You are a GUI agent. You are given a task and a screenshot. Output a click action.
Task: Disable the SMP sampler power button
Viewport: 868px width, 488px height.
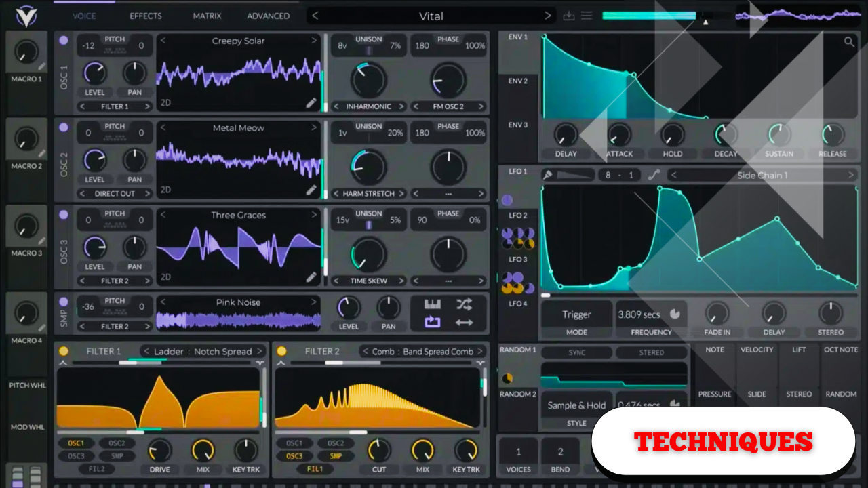(64, 302)
